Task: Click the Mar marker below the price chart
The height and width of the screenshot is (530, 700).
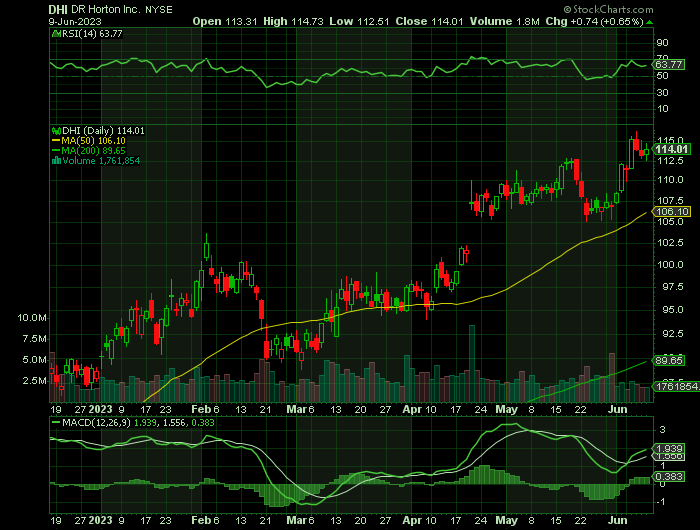Action: (296, 409)
